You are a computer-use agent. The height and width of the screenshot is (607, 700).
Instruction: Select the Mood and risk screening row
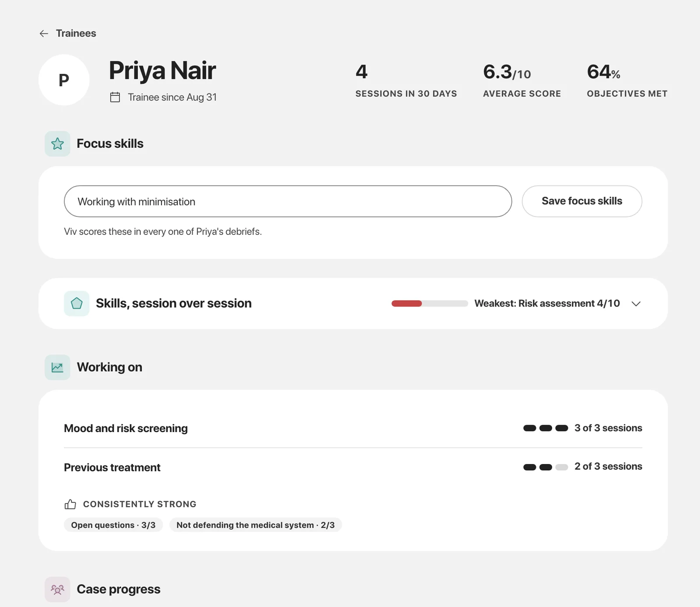353,428
